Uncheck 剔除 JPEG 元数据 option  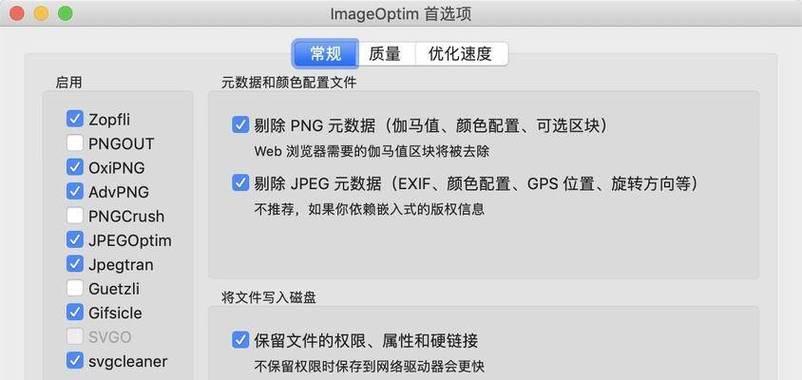[x=240, y=183]
